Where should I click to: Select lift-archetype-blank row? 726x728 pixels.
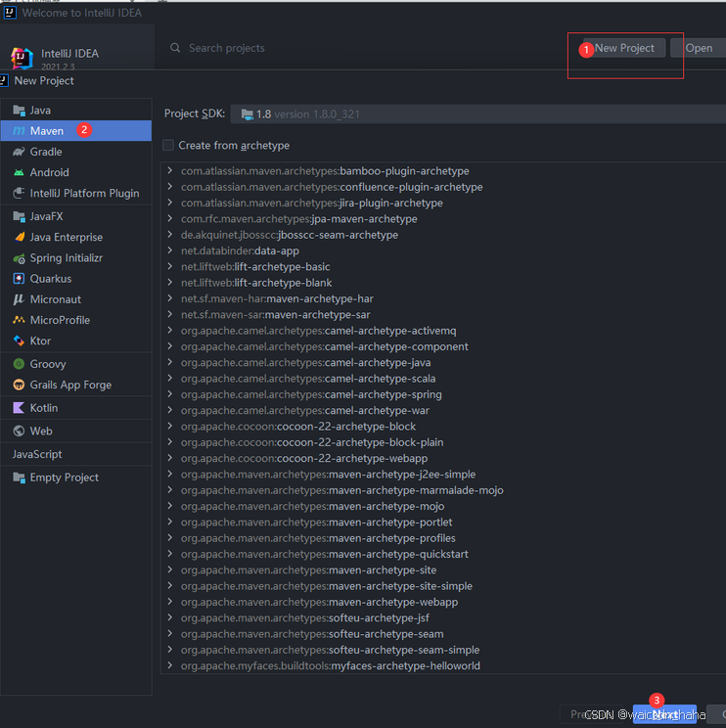(x=256, y=283)
